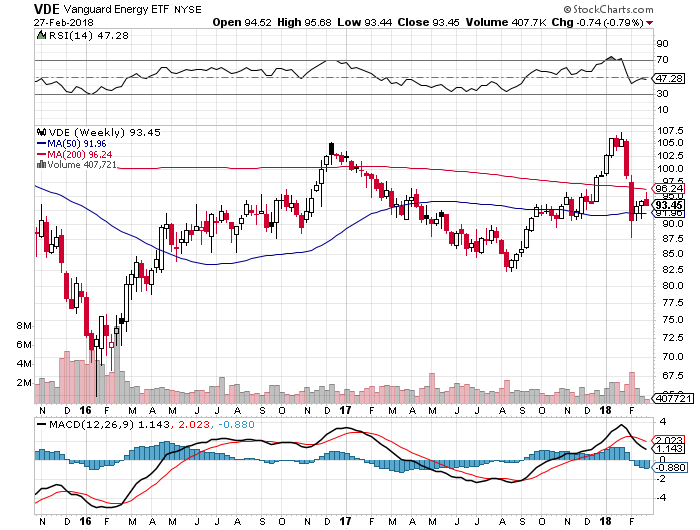700x530 pixels.
Task: Click the 2M volume axis label
Action: click(x=24, y=383)
